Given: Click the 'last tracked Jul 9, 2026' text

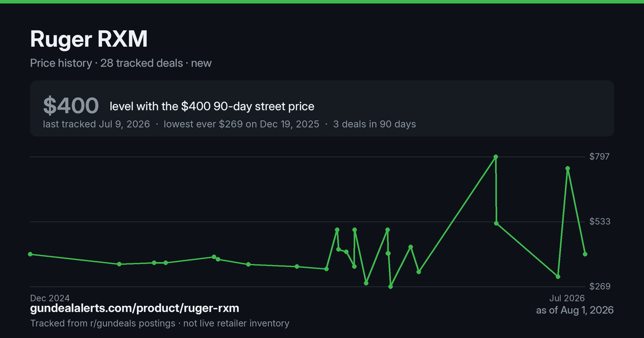Looking at the screenshot, I should pos(97,124).
